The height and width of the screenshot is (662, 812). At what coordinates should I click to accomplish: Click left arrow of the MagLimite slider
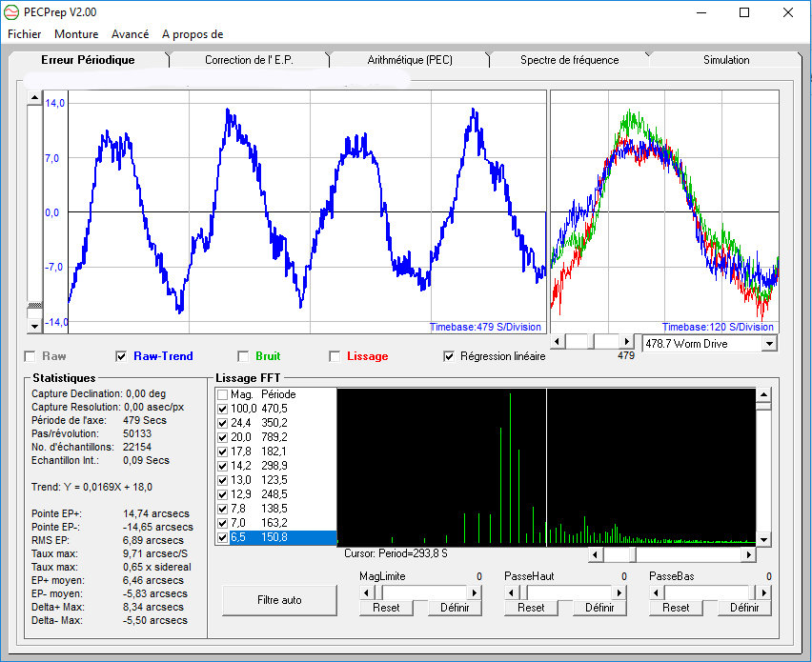pyautogui.click(x=367, y=592)
